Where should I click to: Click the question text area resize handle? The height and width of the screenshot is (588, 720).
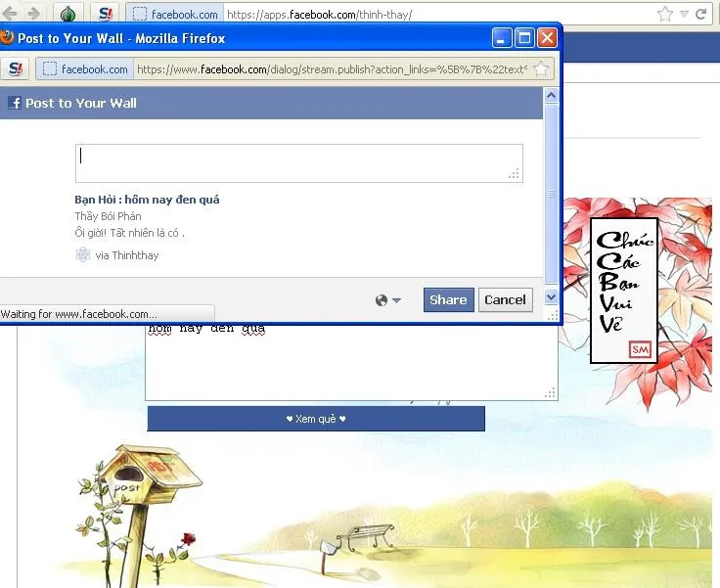(550, 393)
